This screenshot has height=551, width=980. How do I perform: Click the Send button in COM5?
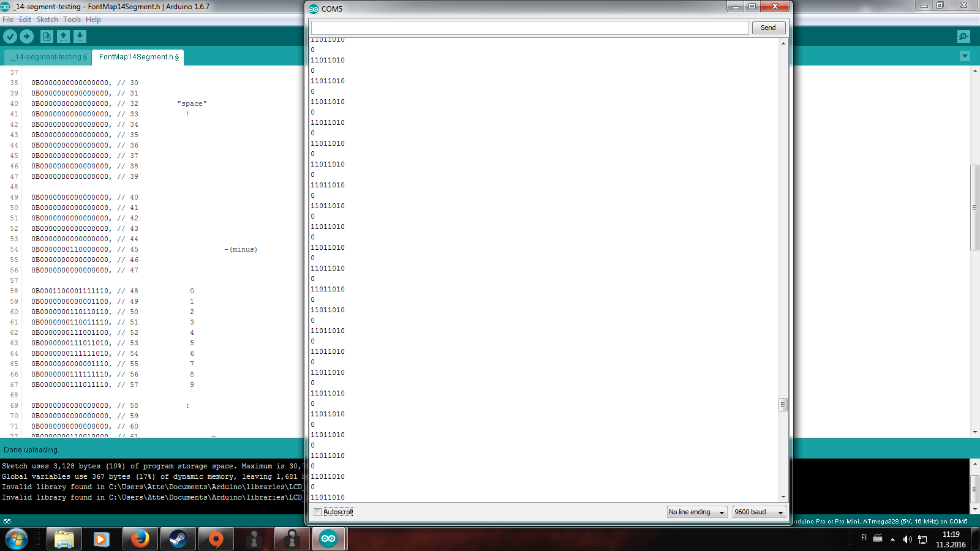pyautogui.click(x=768, y=28)
